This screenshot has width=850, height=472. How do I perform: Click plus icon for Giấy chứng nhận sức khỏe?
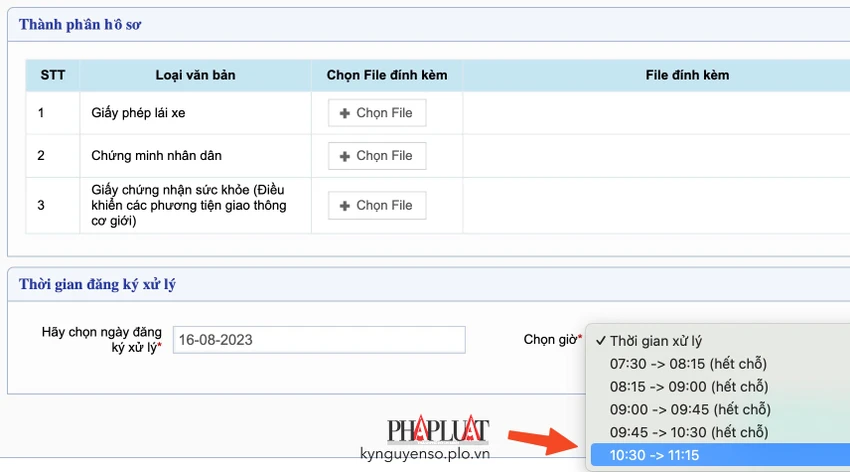(x=344, y=206)
